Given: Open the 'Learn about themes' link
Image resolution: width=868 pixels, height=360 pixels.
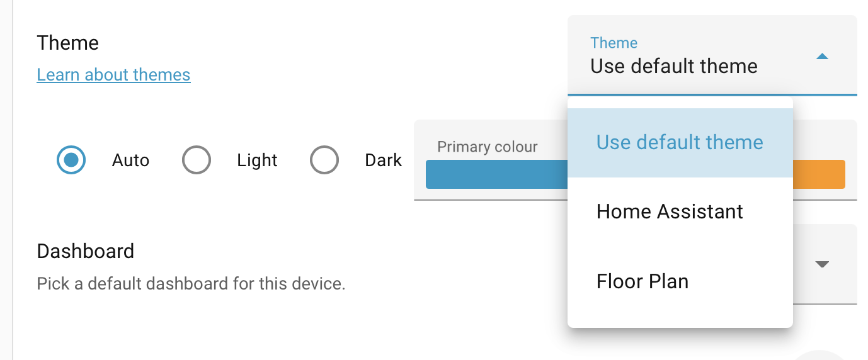Looking at the screenshot, I should [x=113, y=75].
